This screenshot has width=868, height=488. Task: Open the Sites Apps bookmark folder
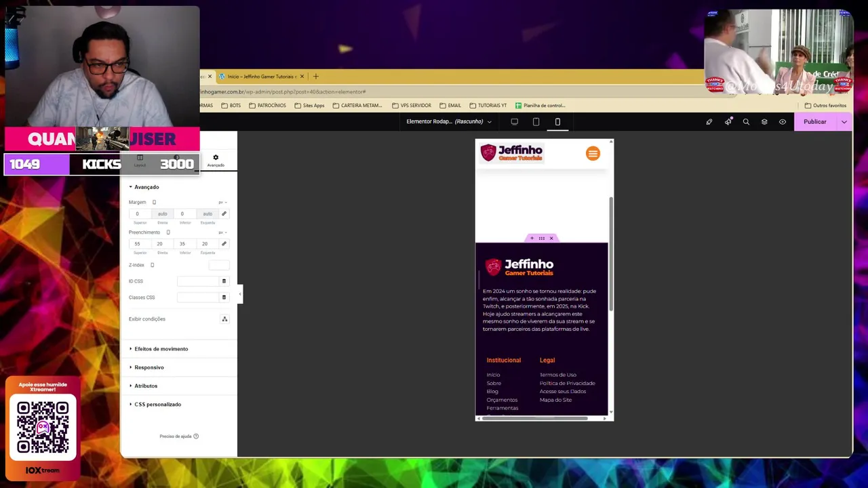coord(309,106)
